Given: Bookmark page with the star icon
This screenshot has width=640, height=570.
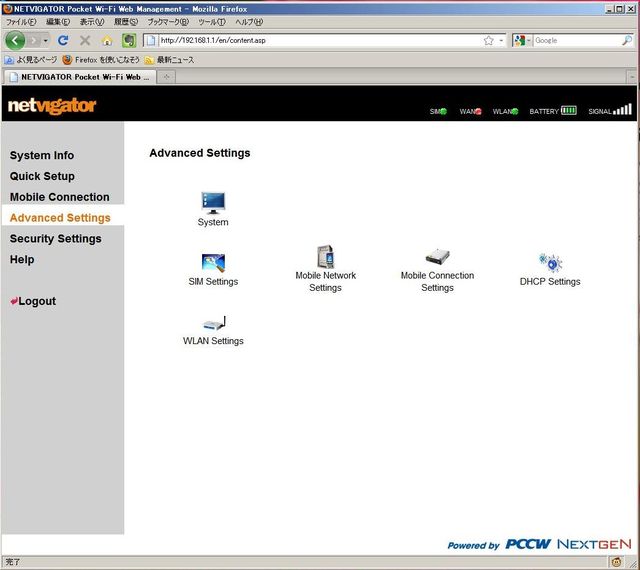Looking at the screenshot, I should point(488,41).
